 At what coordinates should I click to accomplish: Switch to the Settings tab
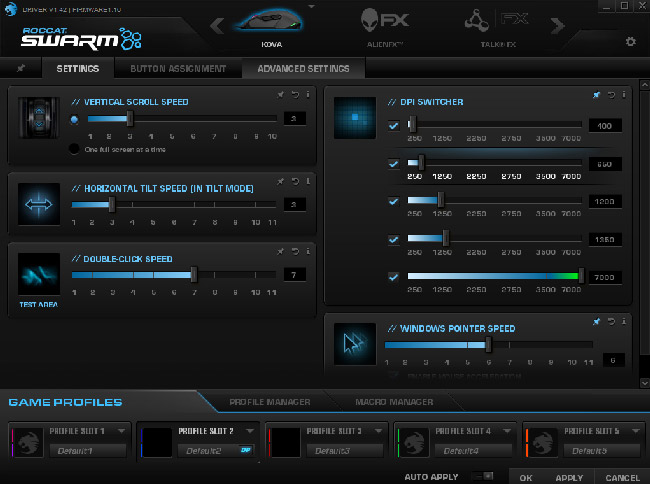pyautogui.click(x=78, y=68)
